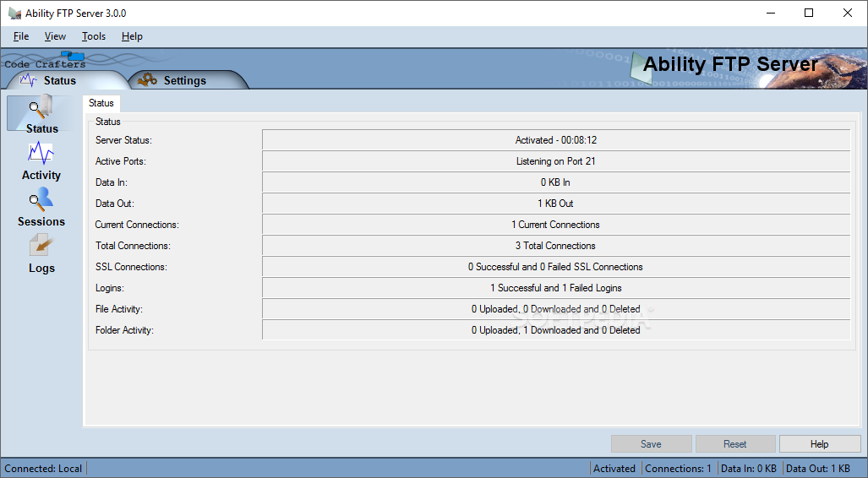Click 'Activated' in the status bar
The height and width of the screenshot is (478, 868).
[614, 469]
